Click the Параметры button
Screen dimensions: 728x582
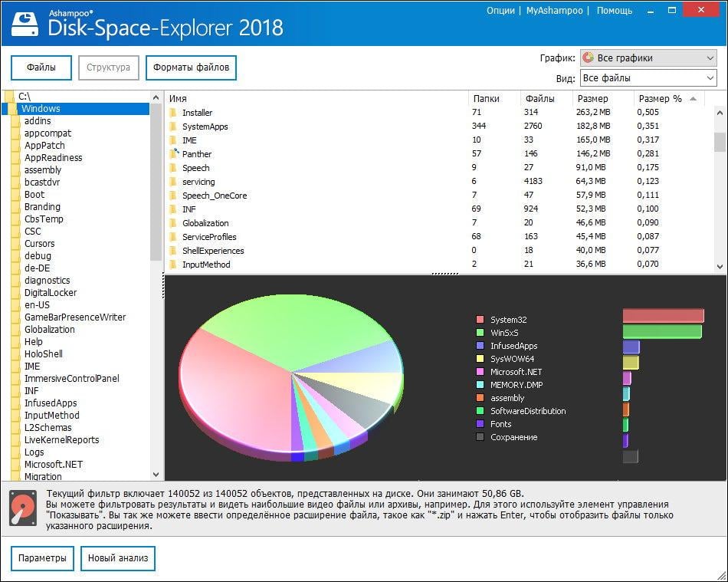pyautogui.click(x=42, y=558)
